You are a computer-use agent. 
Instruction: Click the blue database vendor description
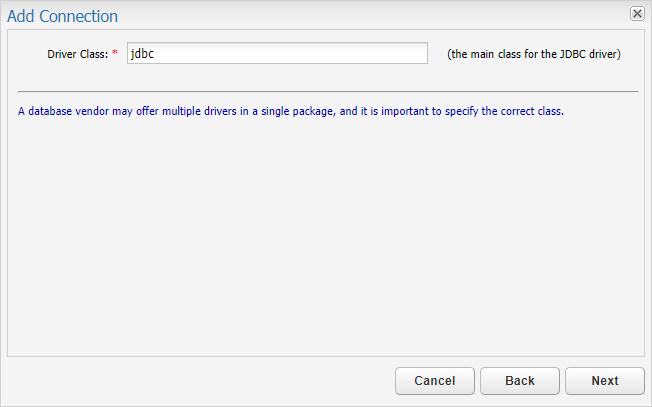coord(291,111)
